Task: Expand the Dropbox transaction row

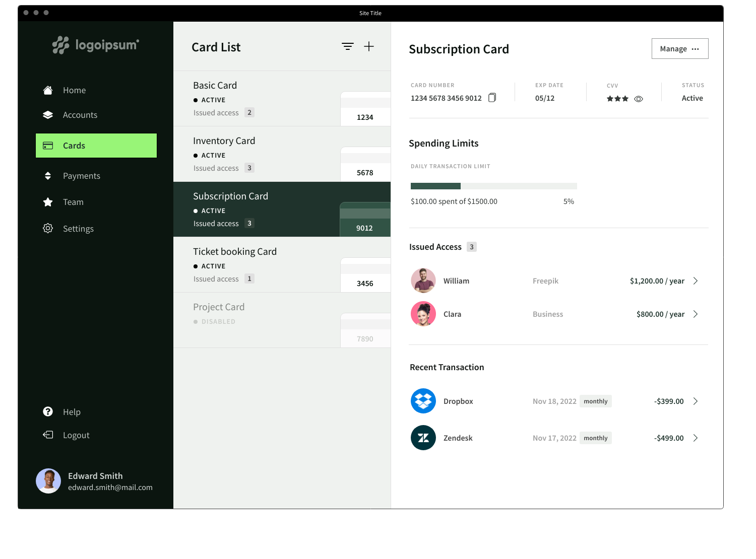Action: (696, 401)
